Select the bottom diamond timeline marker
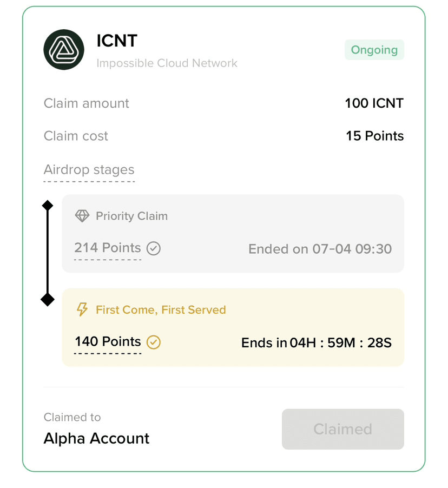Image resolution: width=448 pixels, height=488 pixels. point(48,299)
